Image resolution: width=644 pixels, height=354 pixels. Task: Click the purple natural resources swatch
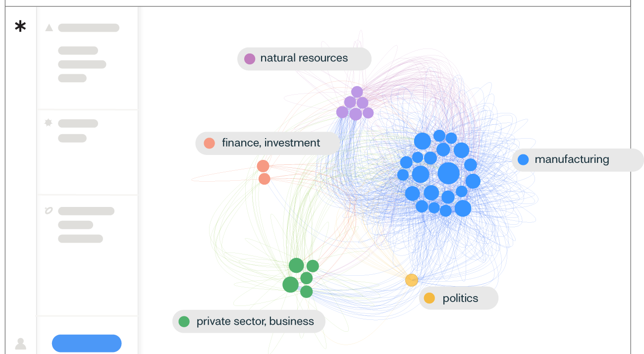click(250, 59)
